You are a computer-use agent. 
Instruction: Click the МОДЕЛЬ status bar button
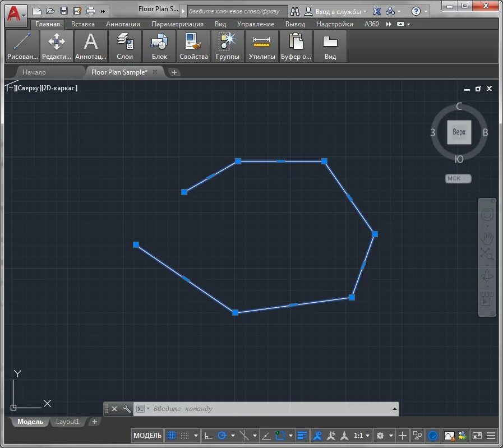tap(147, 436)
